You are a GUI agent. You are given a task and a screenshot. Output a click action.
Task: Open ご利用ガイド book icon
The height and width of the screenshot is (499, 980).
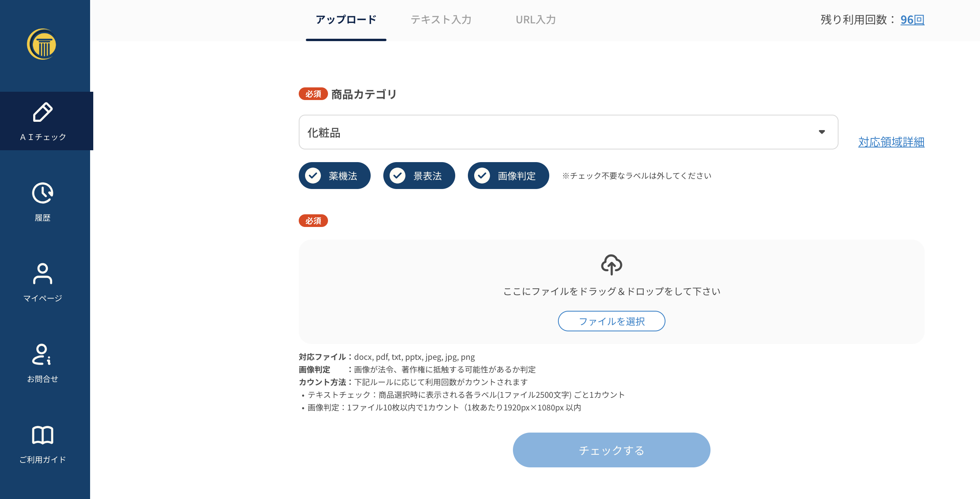pyautogui.click(x=43, y=435)
